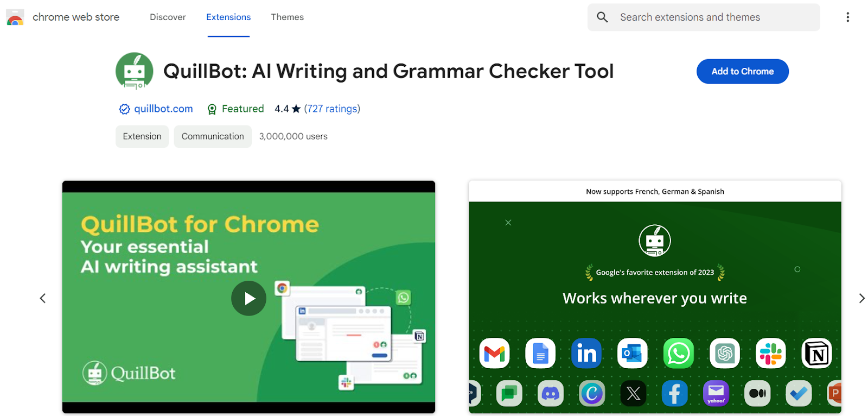Click the Google Docs icon in screenshot
This screenshot has height=416, width=868.
tap(540, 354)
